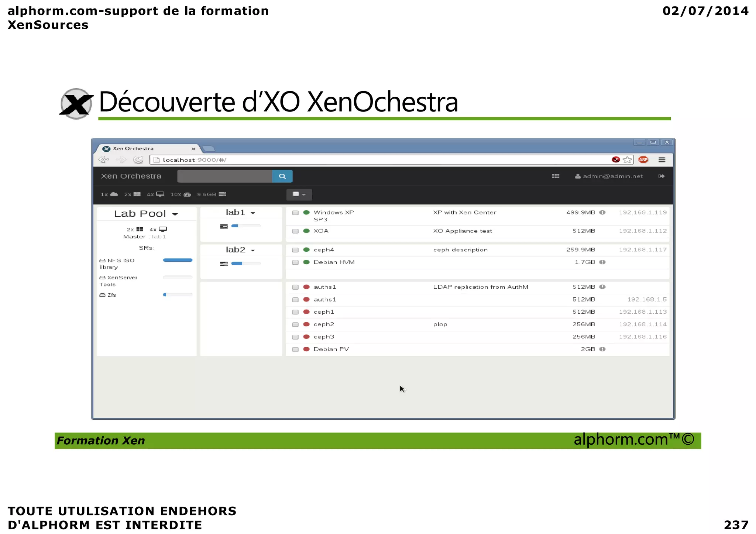Select the ceph4 checkbox

295,250
